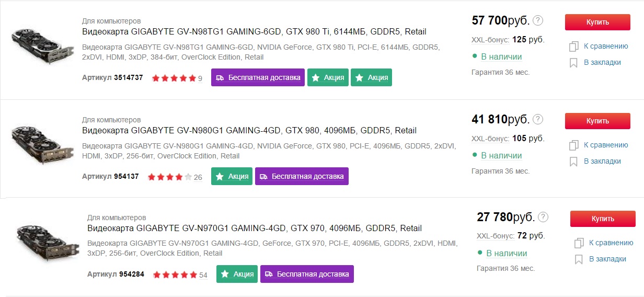Click bookmark icon for GTX 970 card
This screenshot has height=297, width=644.
(579, 259)
